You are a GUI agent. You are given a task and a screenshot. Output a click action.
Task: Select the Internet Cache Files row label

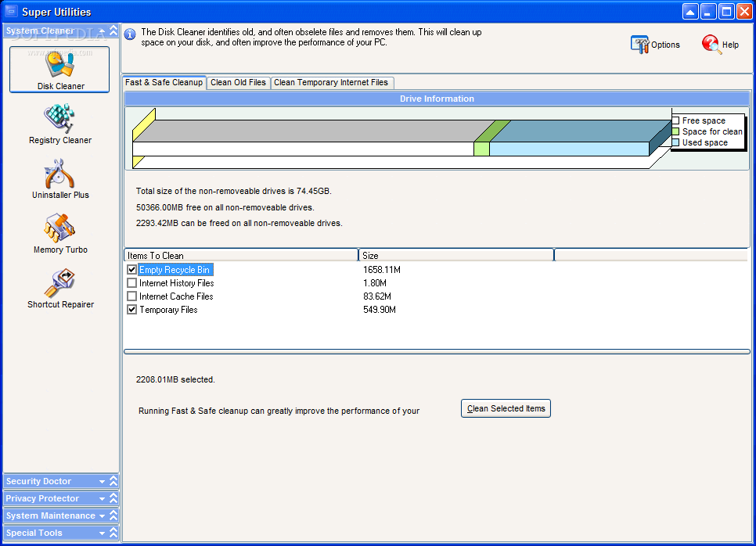tap(176, 296)
